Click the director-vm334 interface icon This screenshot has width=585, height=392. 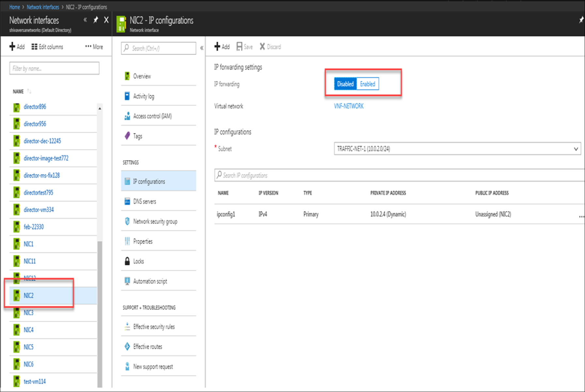(x=16, y=210)
